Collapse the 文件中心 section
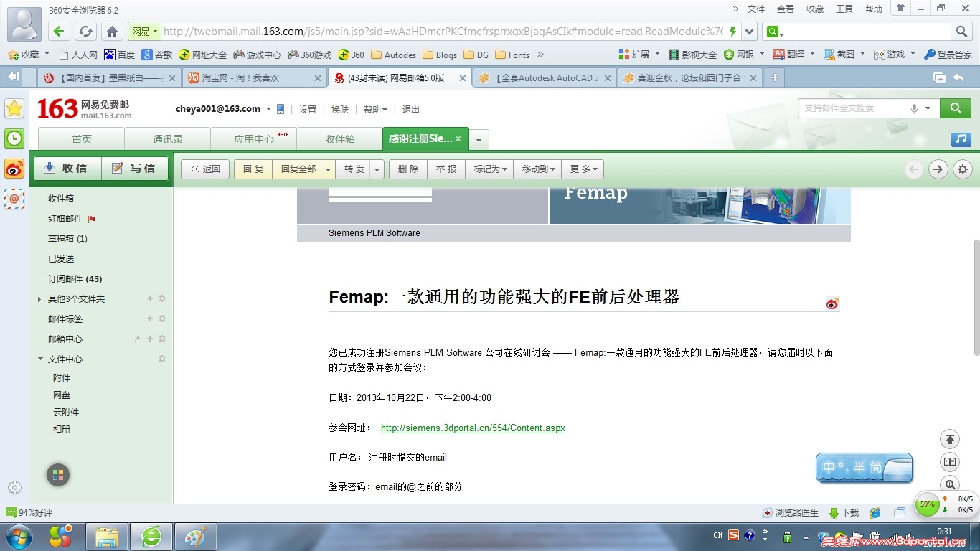This screenshot has height=551, width=980. (x=40, y=359)
